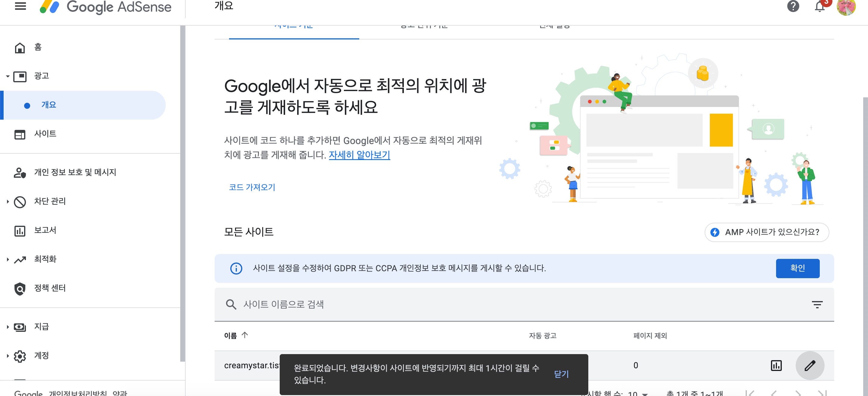Click the 정책 센터 shield icon
This screenshot has width=868, height=396.
(20, 289)
